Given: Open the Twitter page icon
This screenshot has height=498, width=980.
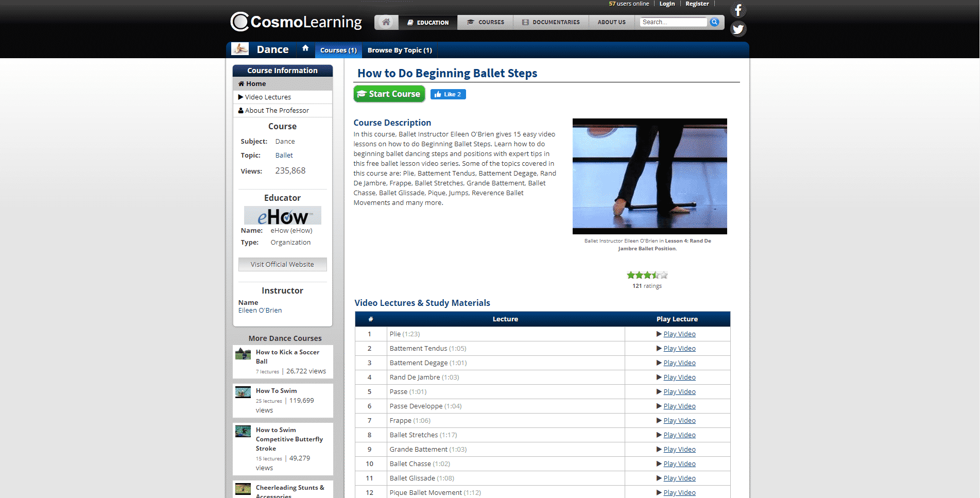Looking at the screenshot, I should [x=738, y=29].
